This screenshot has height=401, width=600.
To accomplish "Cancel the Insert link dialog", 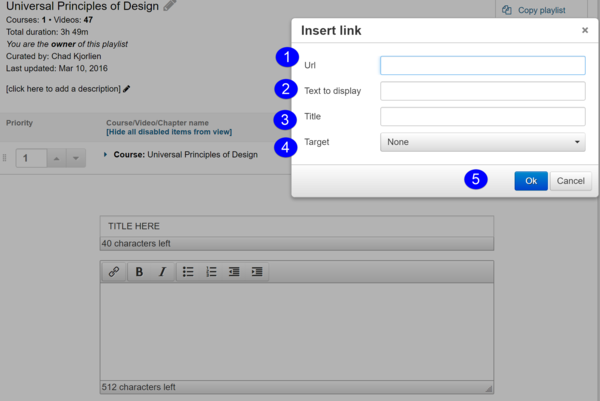I will pyautogui.click(x=571, y=181).
